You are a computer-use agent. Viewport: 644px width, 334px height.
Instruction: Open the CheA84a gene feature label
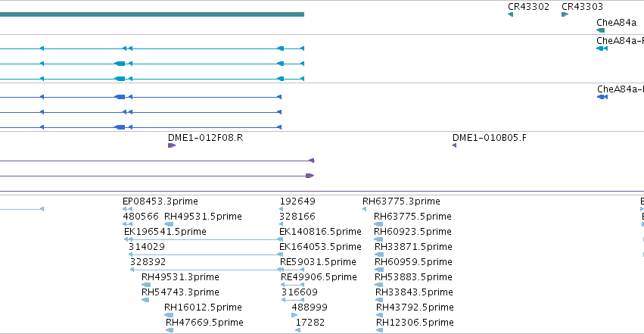click(x=616, y=23)
